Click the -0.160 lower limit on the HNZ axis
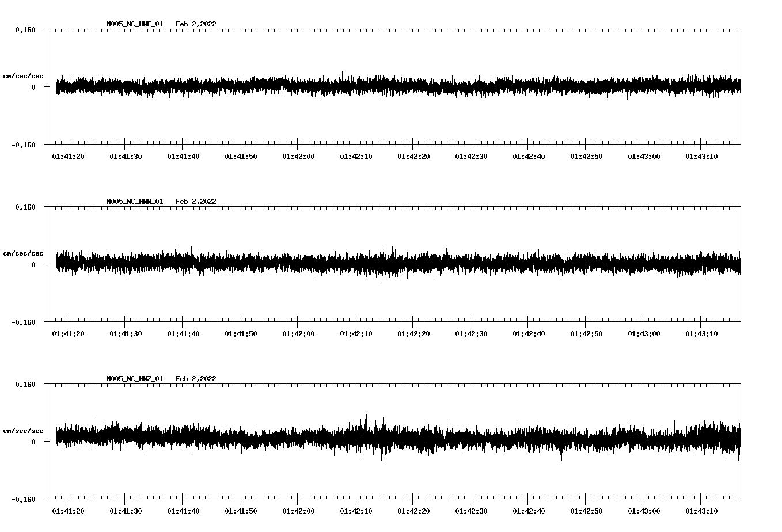The image size is (782, 532). point(23,499)
